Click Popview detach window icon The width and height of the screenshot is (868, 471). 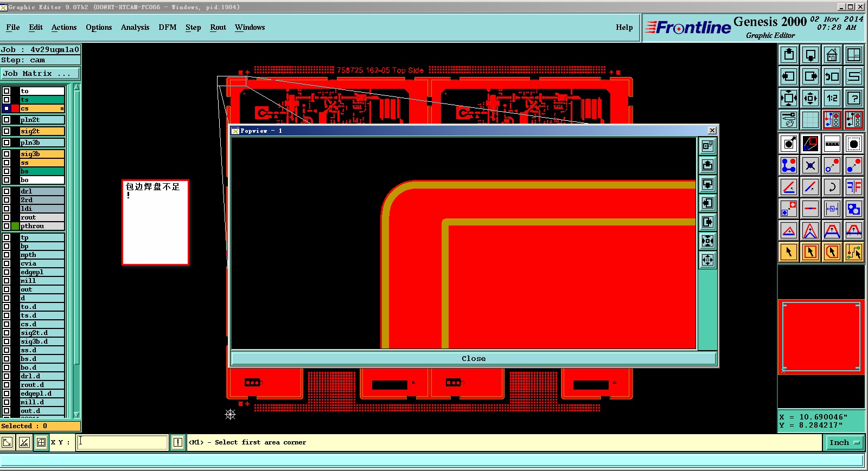[707, 146]
